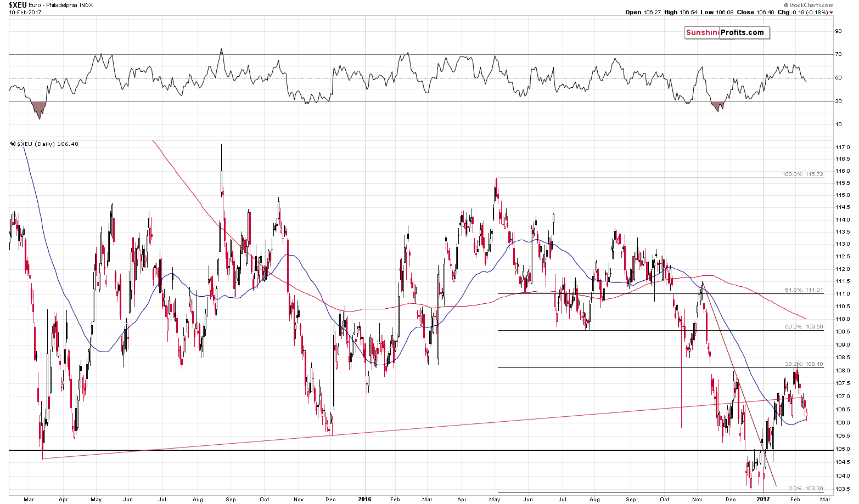Click the 104.0 price axis label
Image resolution: width=859 pixels, height=504 pixels.
pos(843,476)
